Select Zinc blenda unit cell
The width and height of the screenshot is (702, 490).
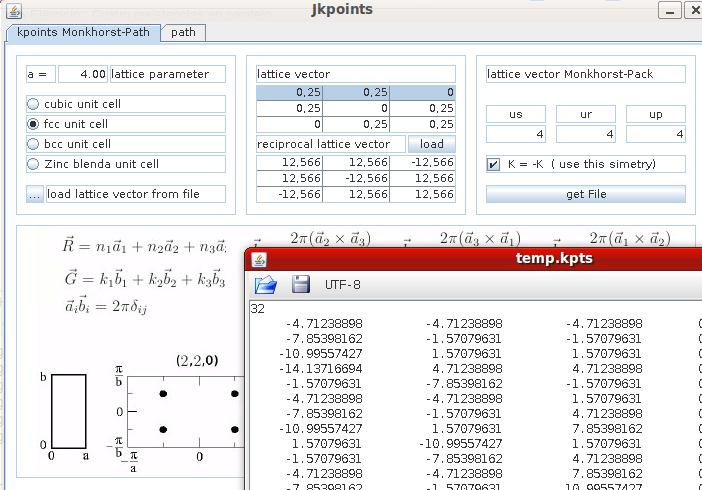click(x=33, y=164)
